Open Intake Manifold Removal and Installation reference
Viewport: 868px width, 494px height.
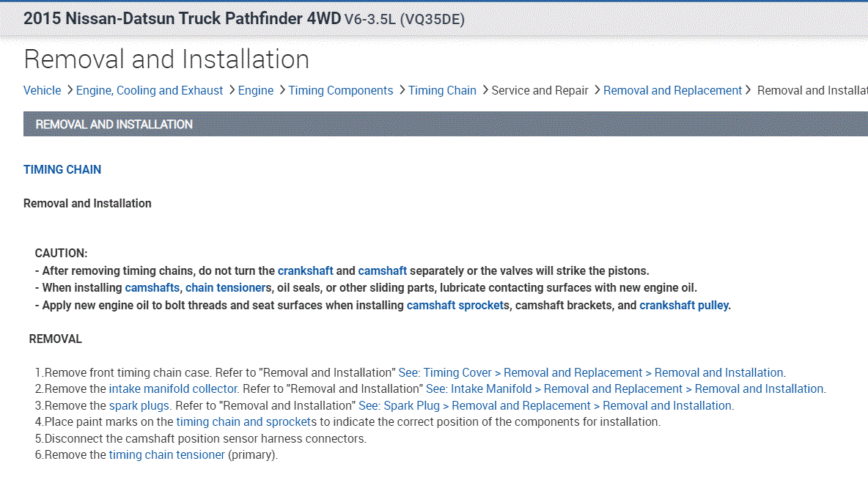point(625,389)
